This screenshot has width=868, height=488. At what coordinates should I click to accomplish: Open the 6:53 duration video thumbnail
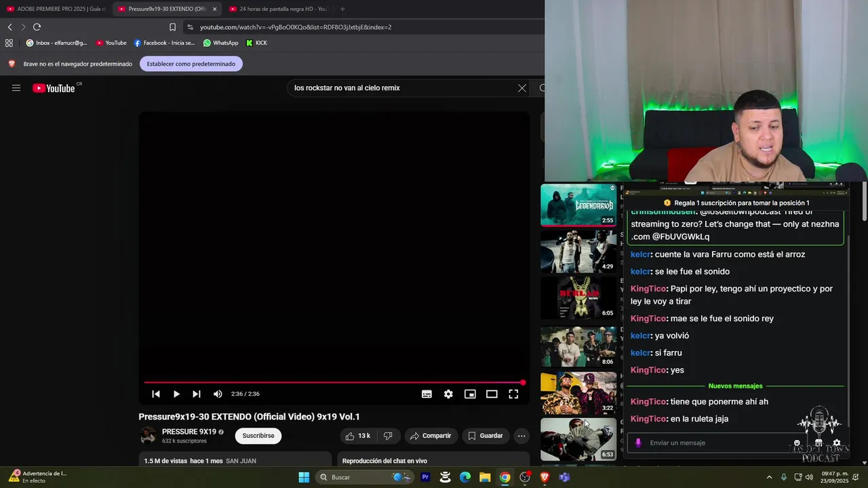(x=578, y=439)
